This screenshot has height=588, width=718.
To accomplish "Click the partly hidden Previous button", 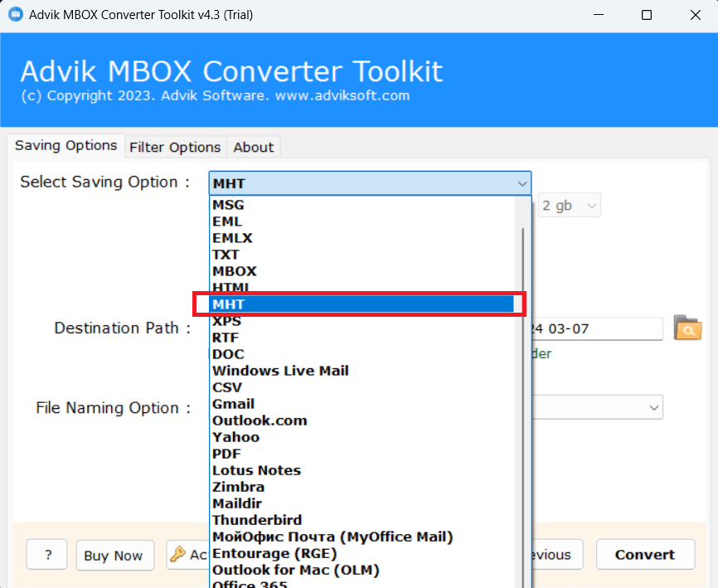I will pyautogui.click(x=557, y=555).
